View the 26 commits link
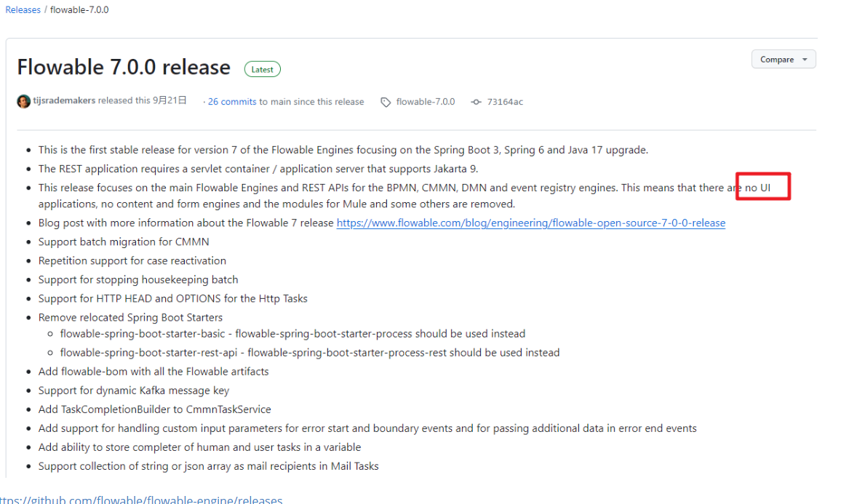Viewport: 841px width, 504px height. (x=232, y=102)
